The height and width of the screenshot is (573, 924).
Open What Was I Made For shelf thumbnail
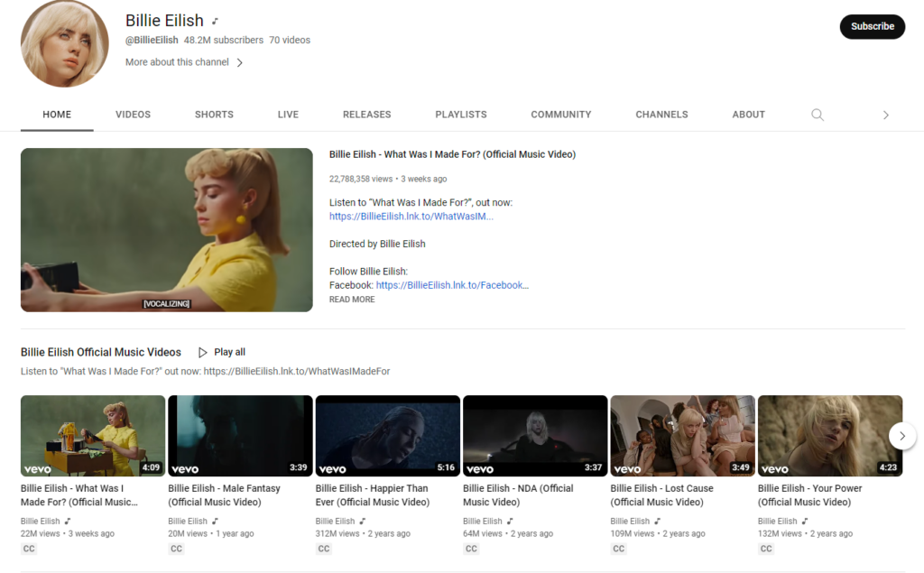point(93,436)
